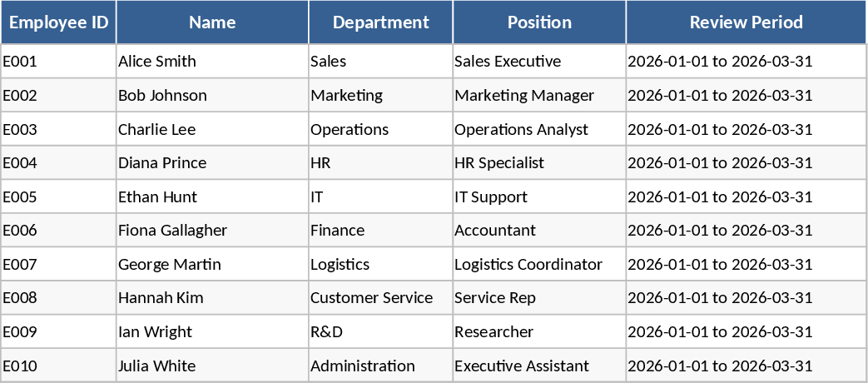
Task: Select the Position column header
Action: click(x=539, y=22)
